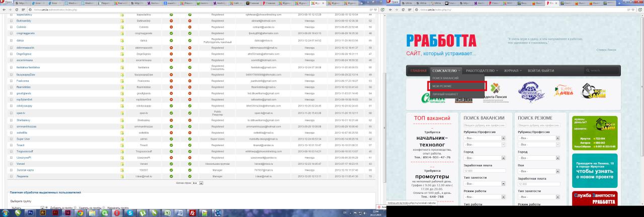Select МОИ РЕЗЮМЕ from the Соискателю menu
Viewport: 644px width, 217px height.
(x=456, y=86)
